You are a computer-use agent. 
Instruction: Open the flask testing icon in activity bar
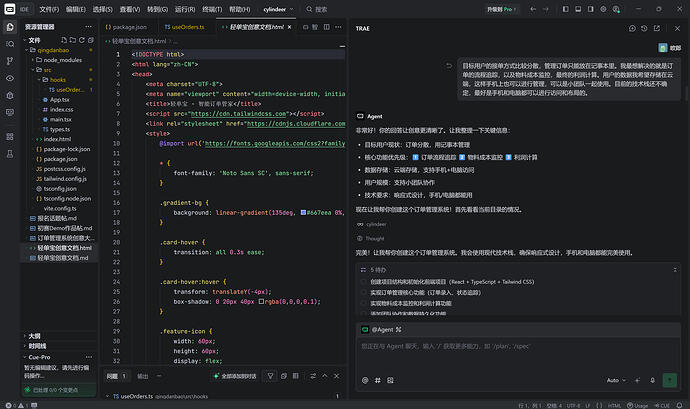10,154
